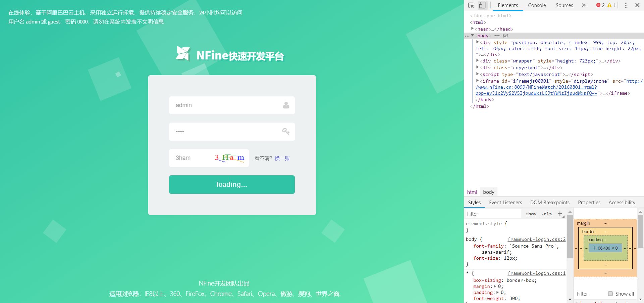This screenshot has height=303, width=644.
Task: Click the element.style rule header
Action: [x=486, y=223]
